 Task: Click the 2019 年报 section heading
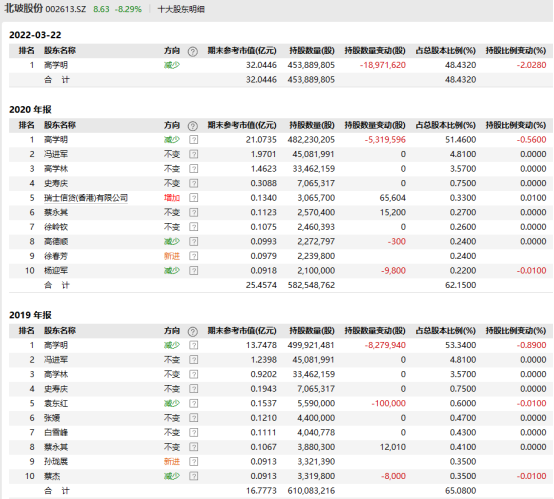point(30,315)
